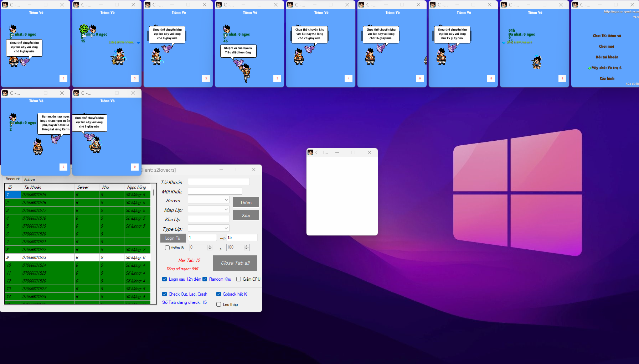Click the character icon on blank white window
Viewport: 639px width, 364px height.
[310, 152]
